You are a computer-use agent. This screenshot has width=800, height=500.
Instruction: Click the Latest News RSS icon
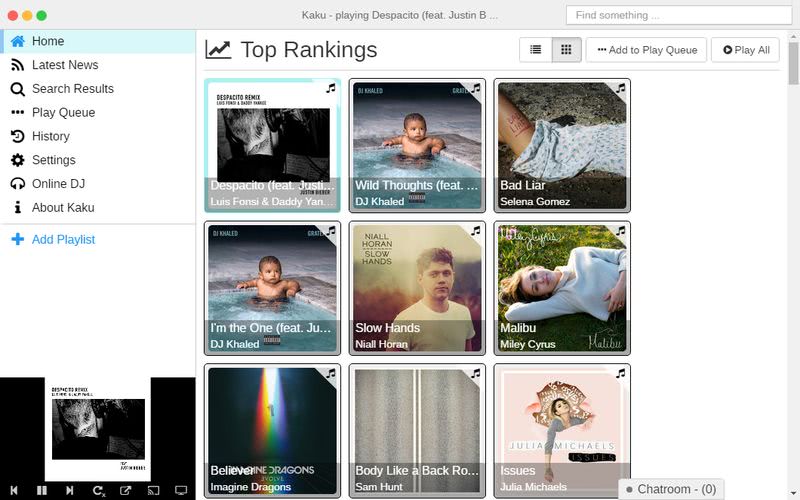[17, 65]
